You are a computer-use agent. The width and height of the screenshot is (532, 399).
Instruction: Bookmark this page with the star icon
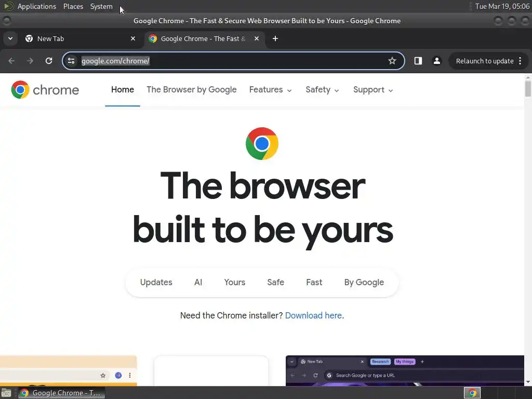(392, 61)
